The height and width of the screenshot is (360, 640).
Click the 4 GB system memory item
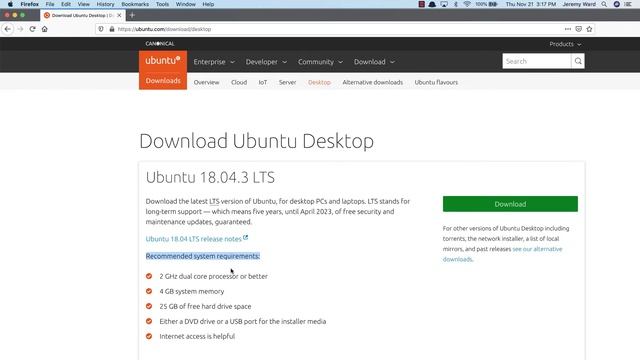191,291
